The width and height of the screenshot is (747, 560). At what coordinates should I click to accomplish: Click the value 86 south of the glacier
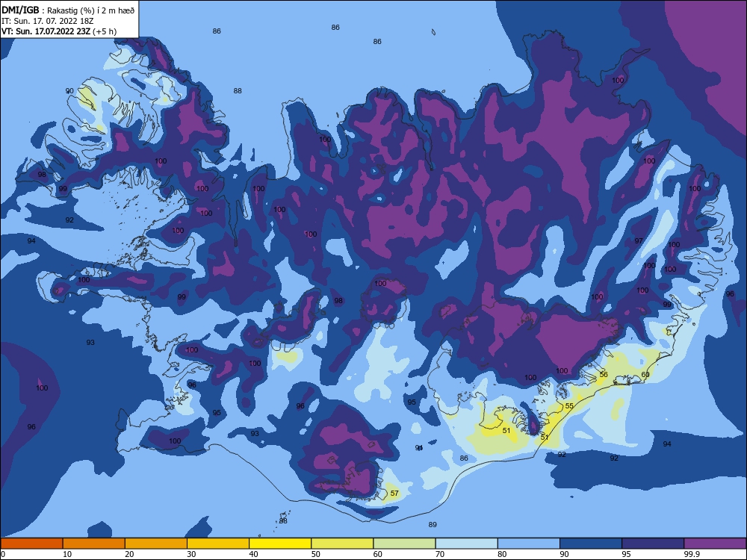point(464,458)
